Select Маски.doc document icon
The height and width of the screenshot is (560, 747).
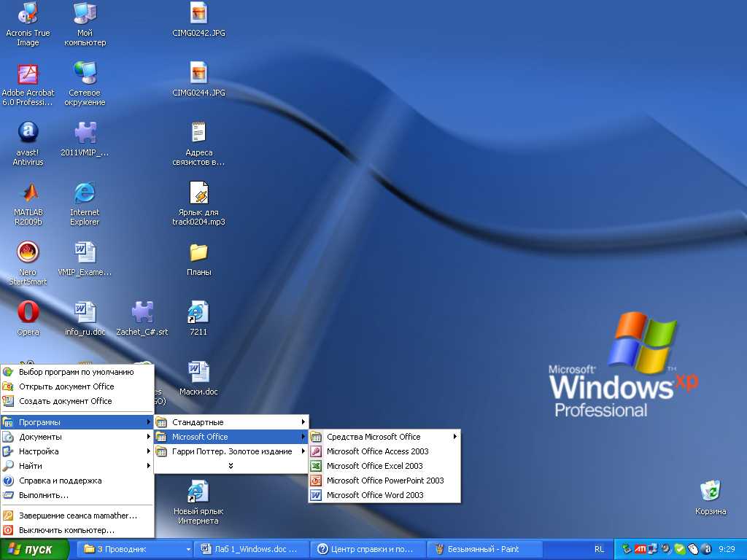198,378
